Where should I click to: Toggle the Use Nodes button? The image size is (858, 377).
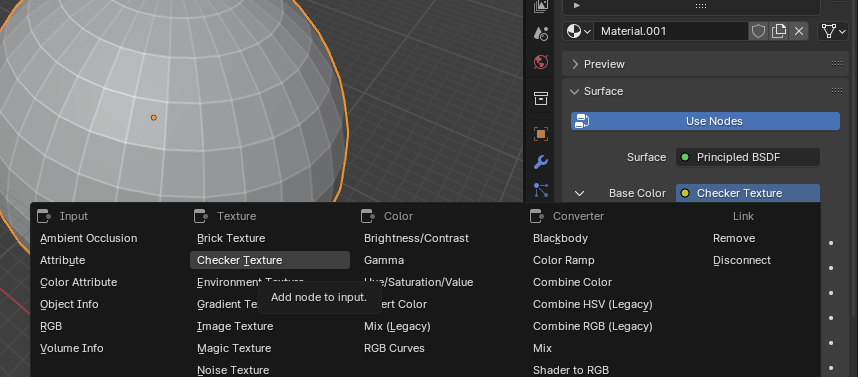[705, 121]
